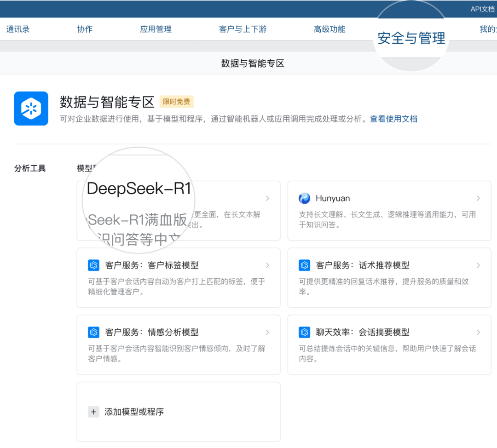497x448 pixels.
Task: Go to the 客户与上下游 tab
Action: (243, 29)
